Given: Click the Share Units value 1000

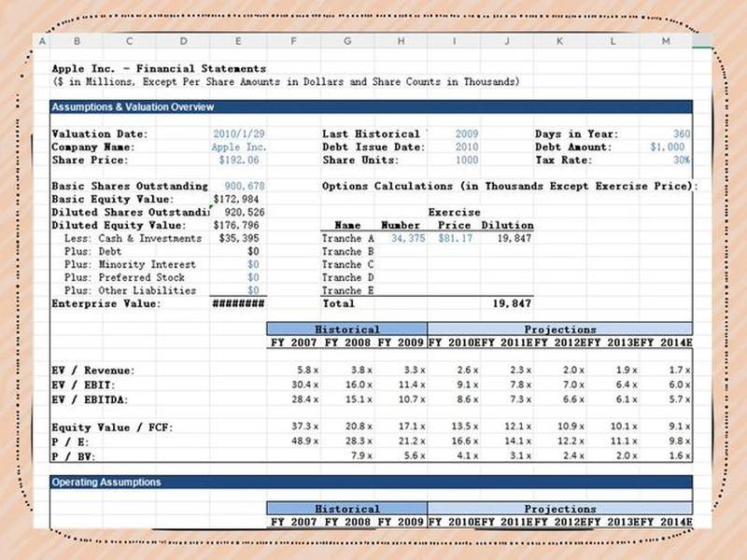Looking at the screenshot, I should 466,161.
